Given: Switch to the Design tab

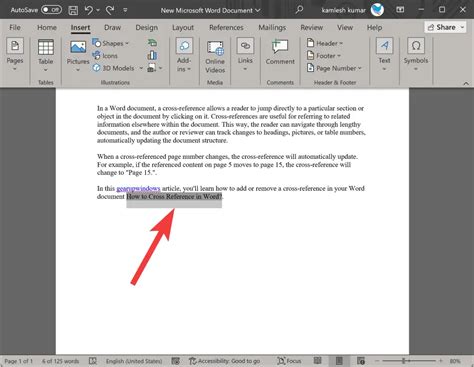Looking at the screenshot, I should coord(147,27).
